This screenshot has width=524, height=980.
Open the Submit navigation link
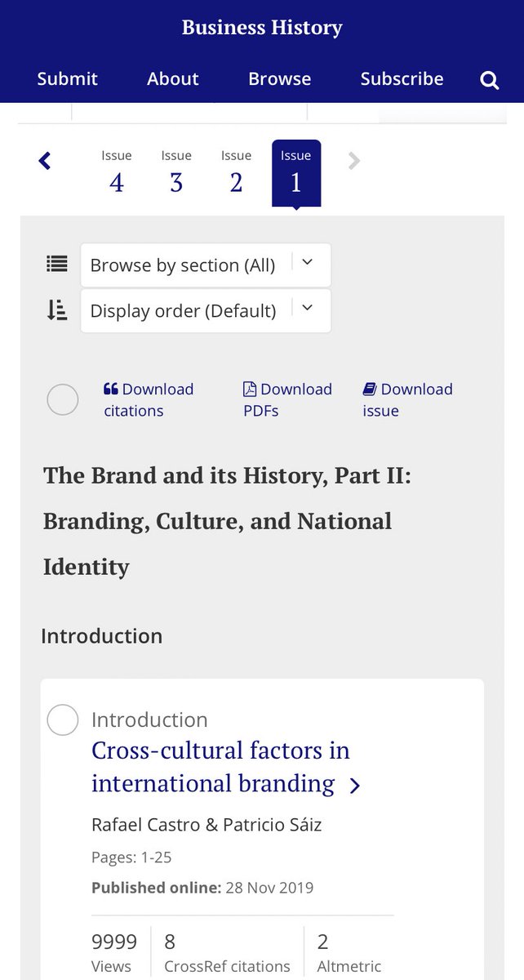click(67, 79)
